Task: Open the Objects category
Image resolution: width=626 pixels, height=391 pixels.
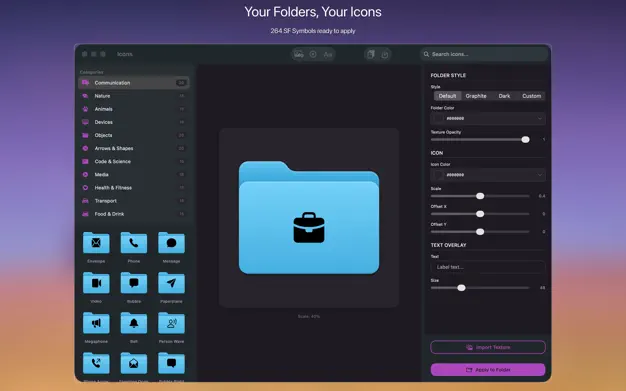Action: [134, 135]
